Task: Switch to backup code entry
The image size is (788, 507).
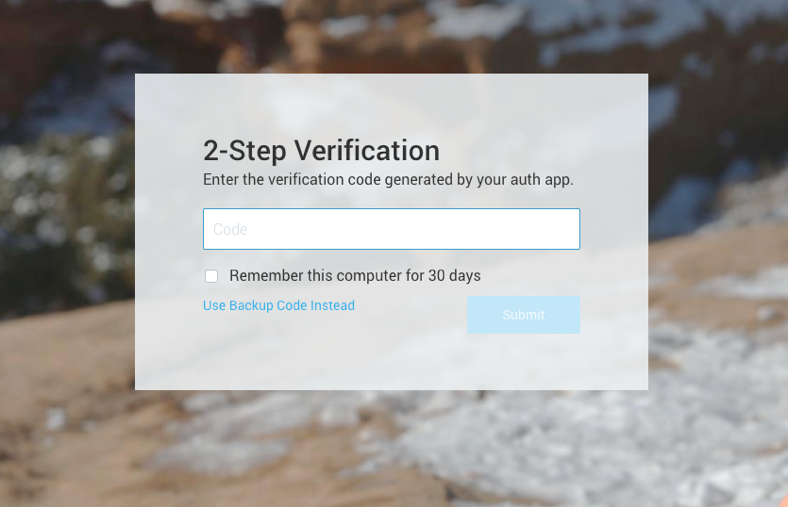Action: tap(279, 306)
